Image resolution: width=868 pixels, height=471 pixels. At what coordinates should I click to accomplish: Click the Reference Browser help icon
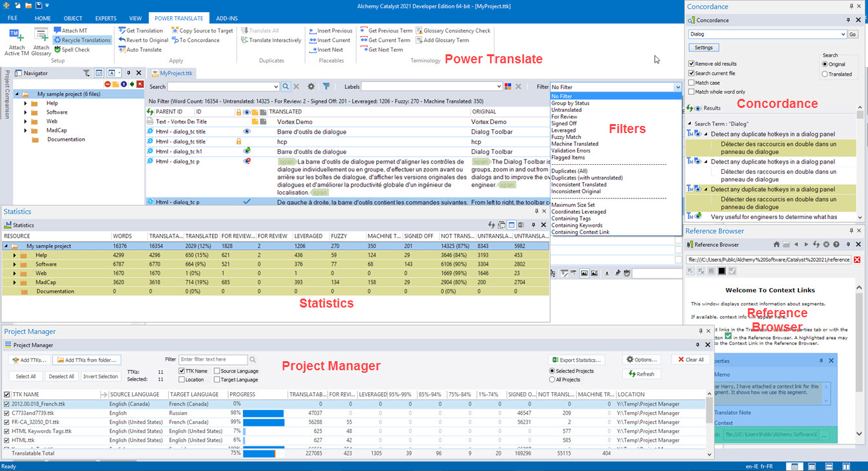coord(836,245)
